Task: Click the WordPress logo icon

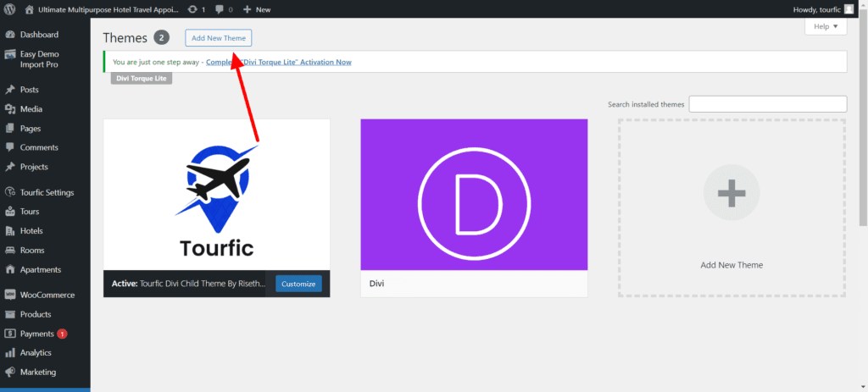Action: (x=9, y=9)
